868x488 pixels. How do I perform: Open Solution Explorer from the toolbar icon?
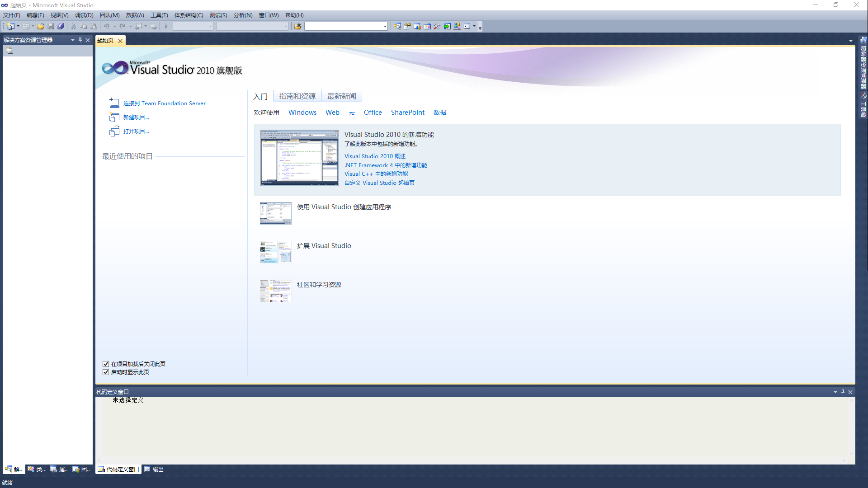(x=397, y=26)
